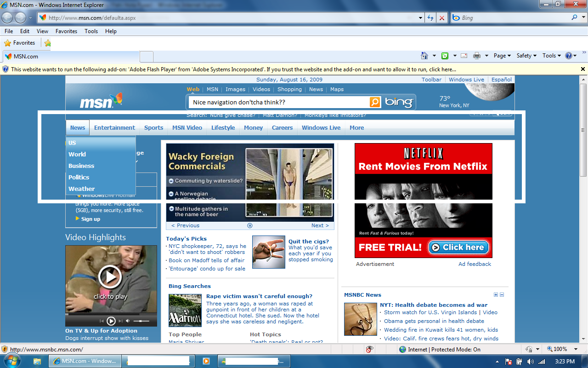Open the Home page icon

point(425,55)
